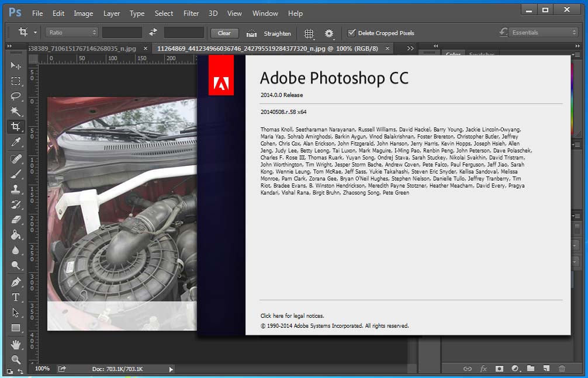Click the Clear button

pos(224,33)
